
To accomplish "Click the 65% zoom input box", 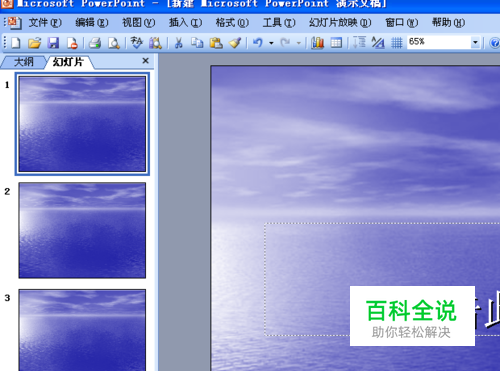I will [438, 42].
